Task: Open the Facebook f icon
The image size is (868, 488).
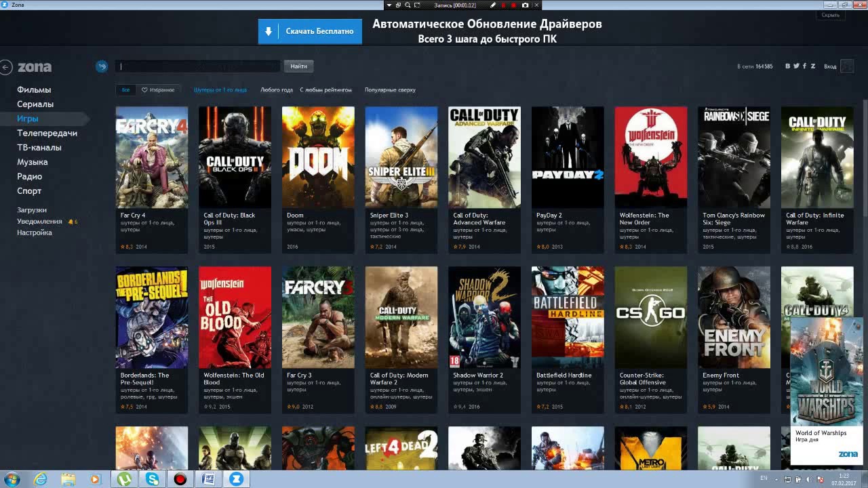Action: (805, 66)
